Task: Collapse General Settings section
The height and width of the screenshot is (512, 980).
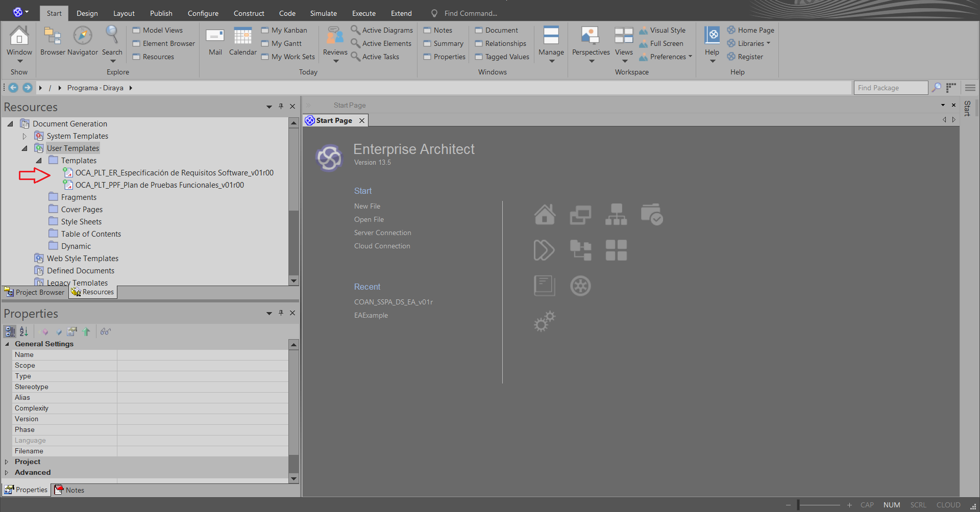Action: [7, 344]
